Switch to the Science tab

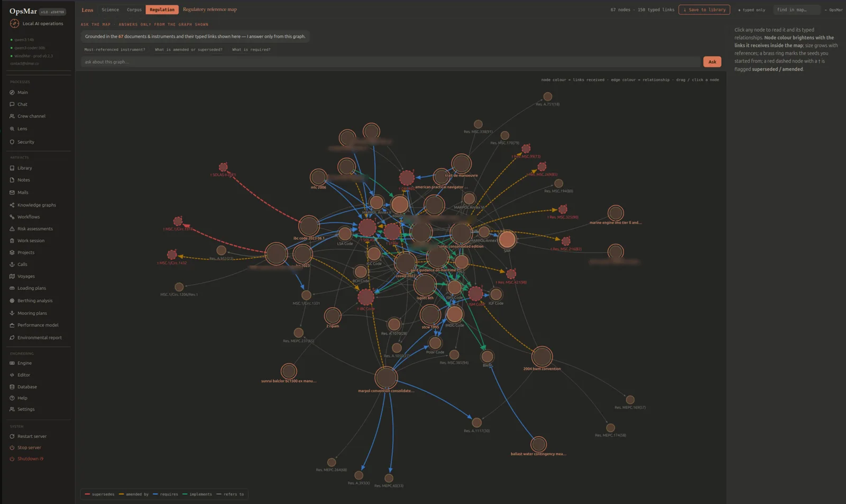(111, 10)
